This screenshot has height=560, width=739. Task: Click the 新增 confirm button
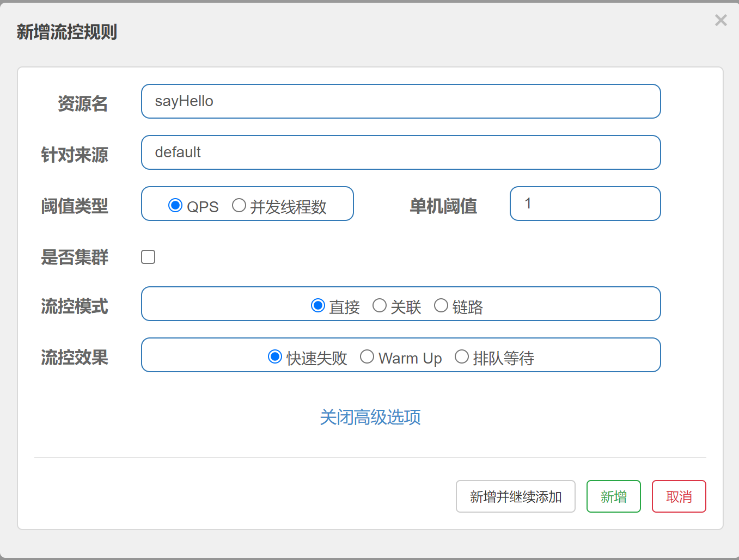(613, 496)
